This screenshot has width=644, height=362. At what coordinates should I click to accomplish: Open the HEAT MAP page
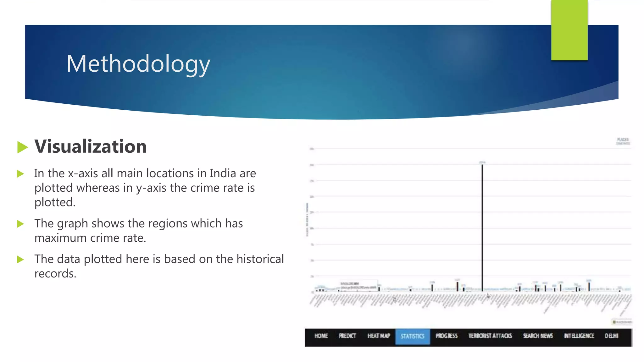tap(379, 336)
